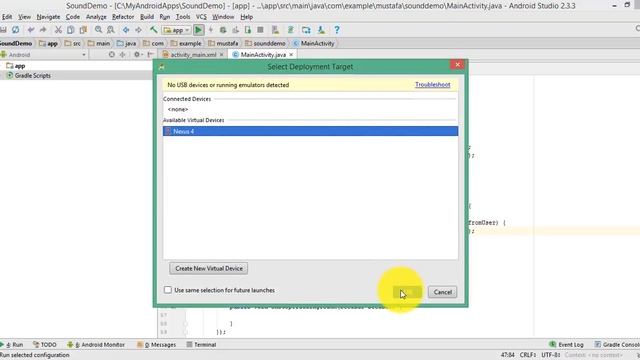Screen dimensions: 640x360
Task: Click the Sync icon in the toolbar
Action: pyautogui.click(x=16, y=30)
